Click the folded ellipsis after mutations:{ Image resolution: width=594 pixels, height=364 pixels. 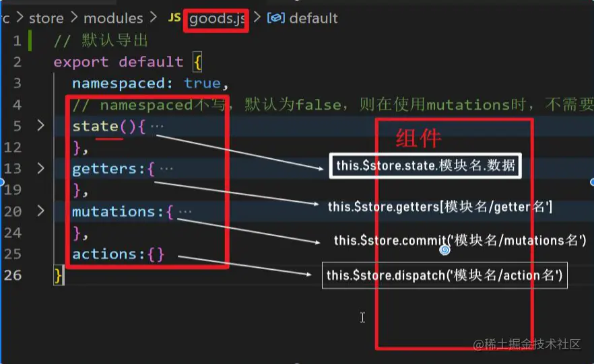tap(185, 212)
